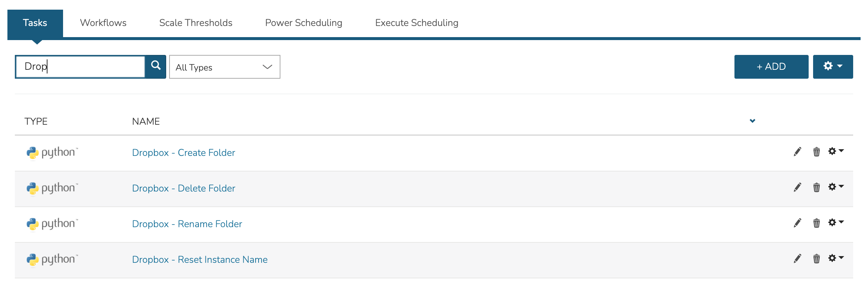Viewport: 868px width, 291px height.
Task: Open gear dropdown next to ADD button
Action: (x=833, y=66)
